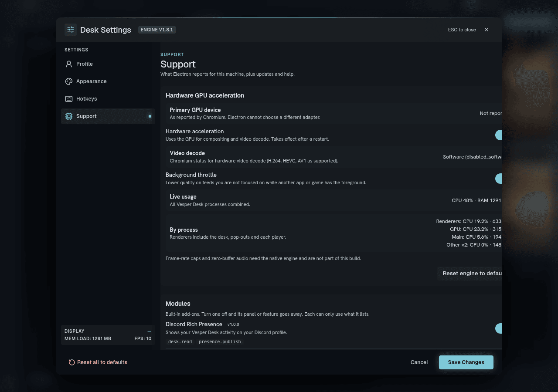Click the desk.read permission tag
This screenshot has height=392, width=558.
click(180, 341)
